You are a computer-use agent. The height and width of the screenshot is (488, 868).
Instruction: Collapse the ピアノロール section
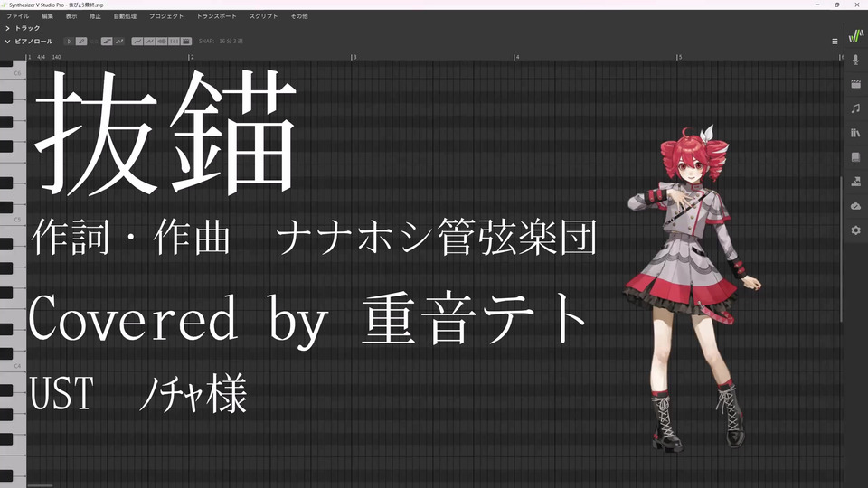8,42
